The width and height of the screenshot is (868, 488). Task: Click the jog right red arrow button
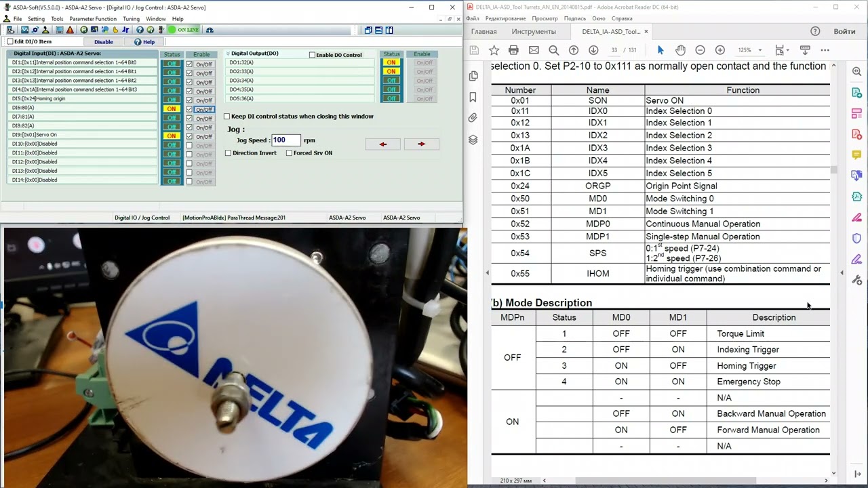422,144
